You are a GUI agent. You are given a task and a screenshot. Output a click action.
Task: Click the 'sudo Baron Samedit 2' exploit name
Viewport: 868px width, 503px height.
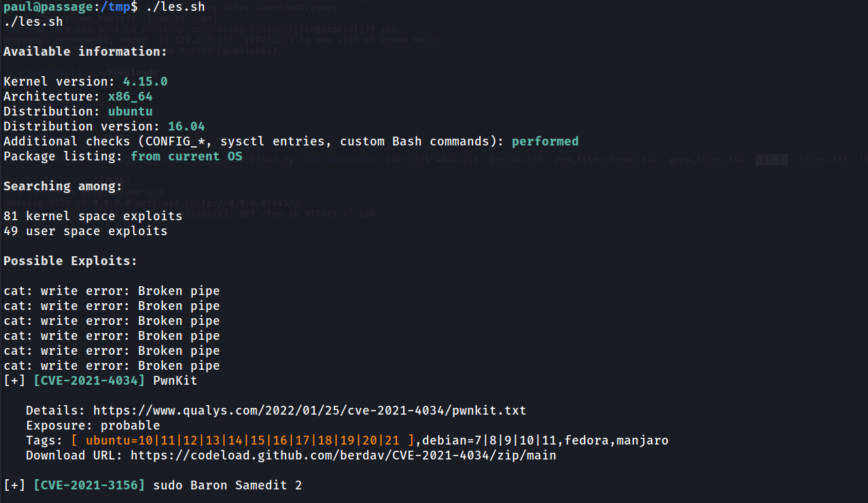coord(228,485)
